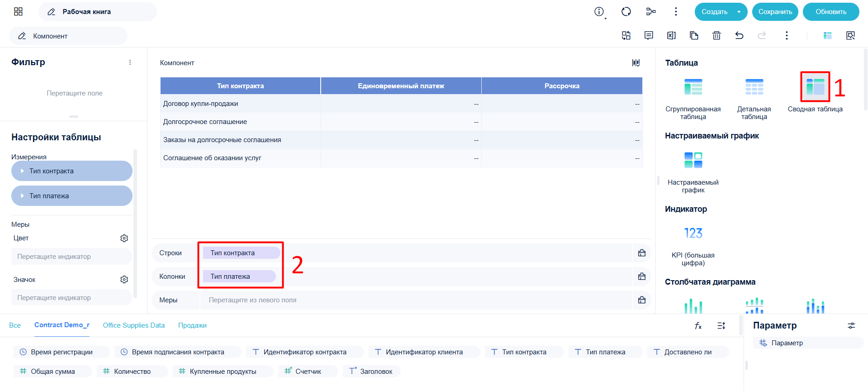Pick the KPI (большая цифра) indicator
868x391 pixels.
coord(693,233)
